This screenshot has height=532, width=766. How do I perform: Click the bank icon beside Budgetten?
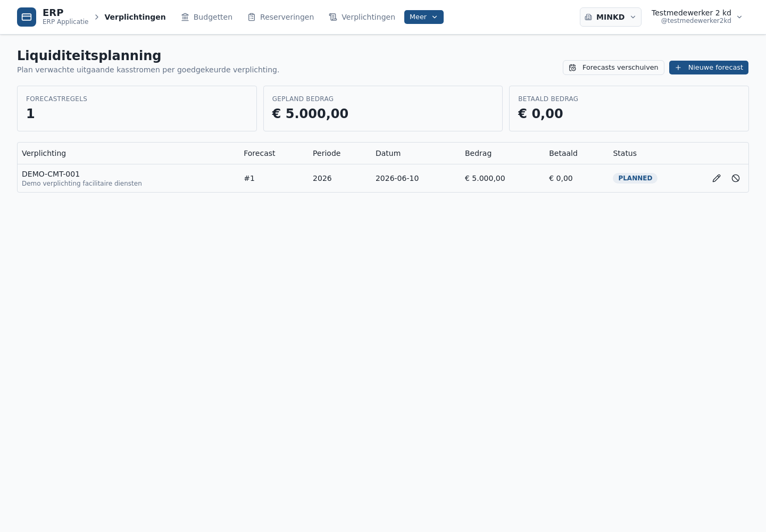click(x=185, y=17)
